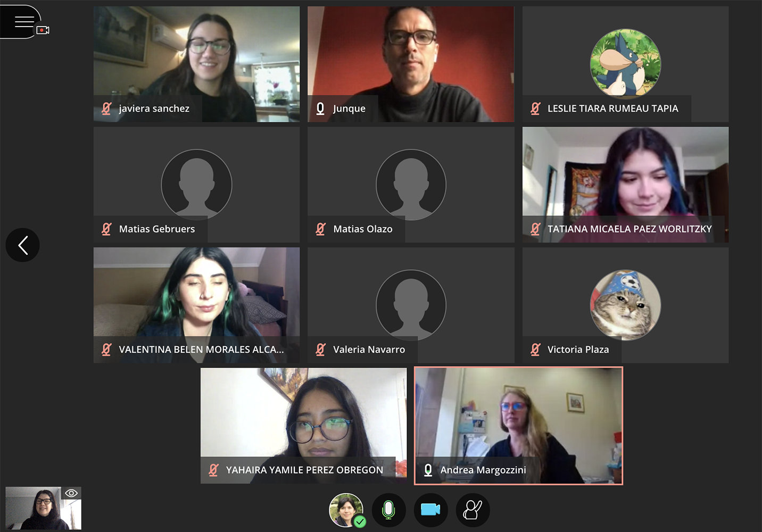Click muted mic icon next to Yahaira Yamile Perez Obregon

point(213,470)
